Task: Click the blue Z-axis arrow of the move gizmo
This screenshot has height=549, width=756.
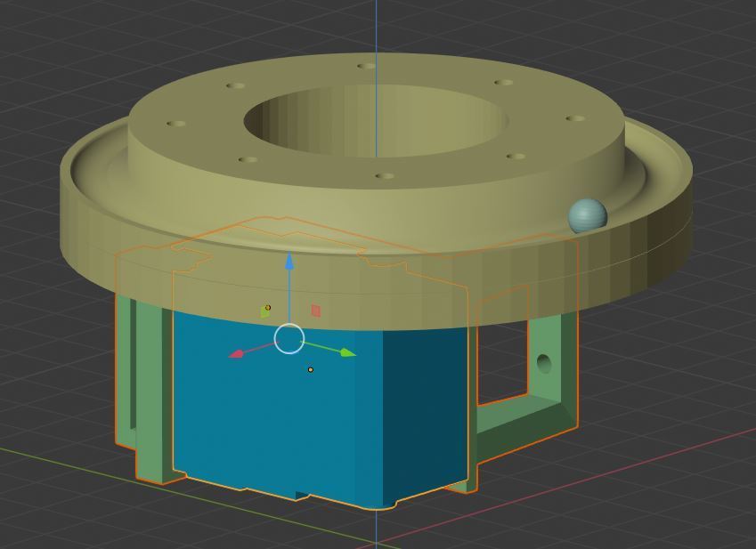Action: 289,260
